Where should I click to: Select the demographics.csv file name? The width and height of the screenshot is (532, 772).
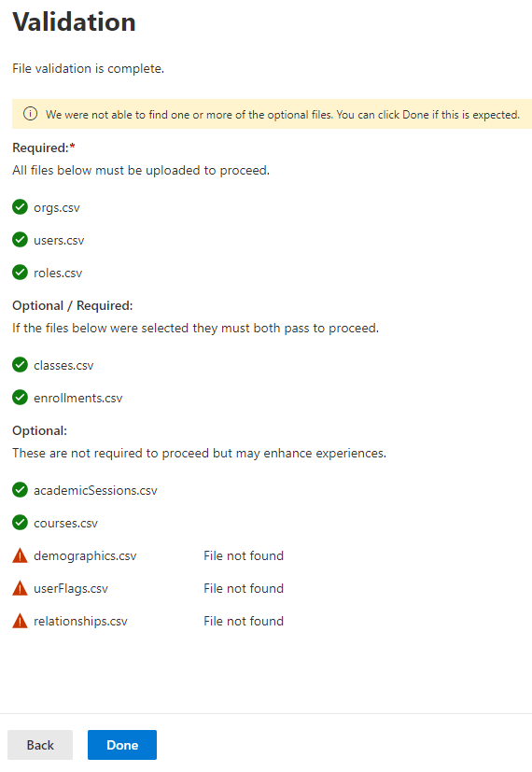85,555
